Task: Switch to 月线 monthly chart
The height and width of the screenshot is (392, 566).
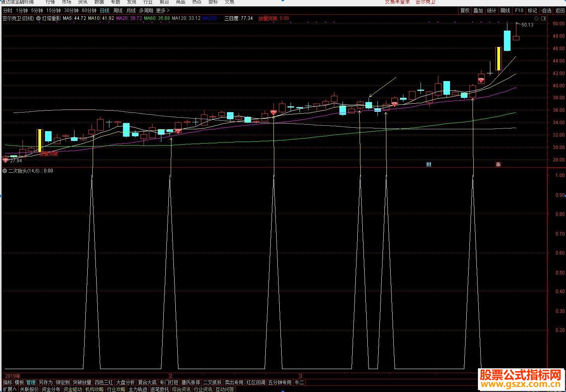Action: point(131,11)
